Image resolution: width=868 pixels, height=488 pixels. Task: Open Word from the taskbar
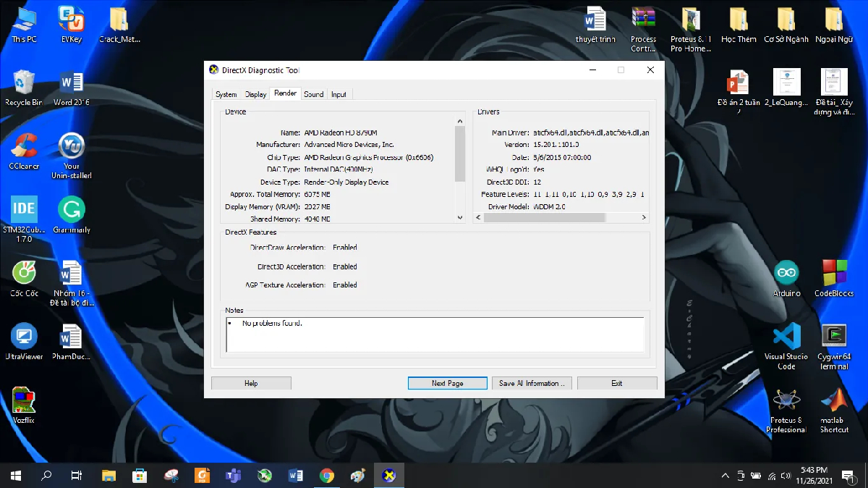295,476
